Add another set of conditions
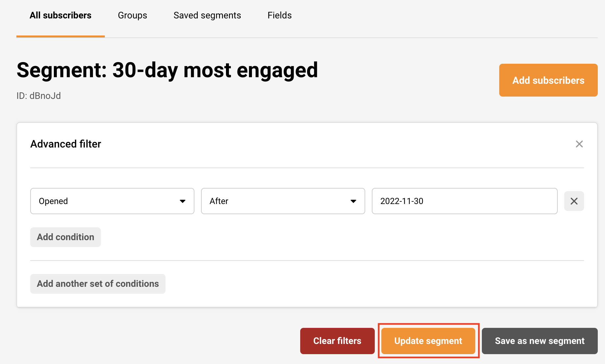Image resolution: width=605 pixels, height=364 pixels. click(x=98, y=284)
